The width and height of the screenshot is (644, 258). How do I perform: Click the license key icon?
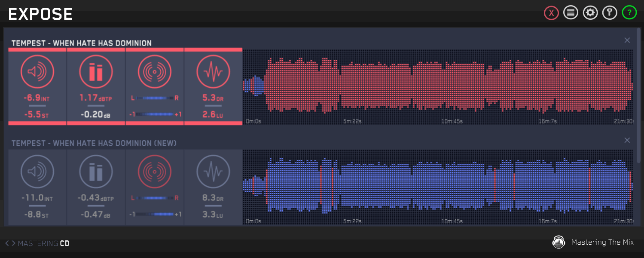(x=610, y=13)
